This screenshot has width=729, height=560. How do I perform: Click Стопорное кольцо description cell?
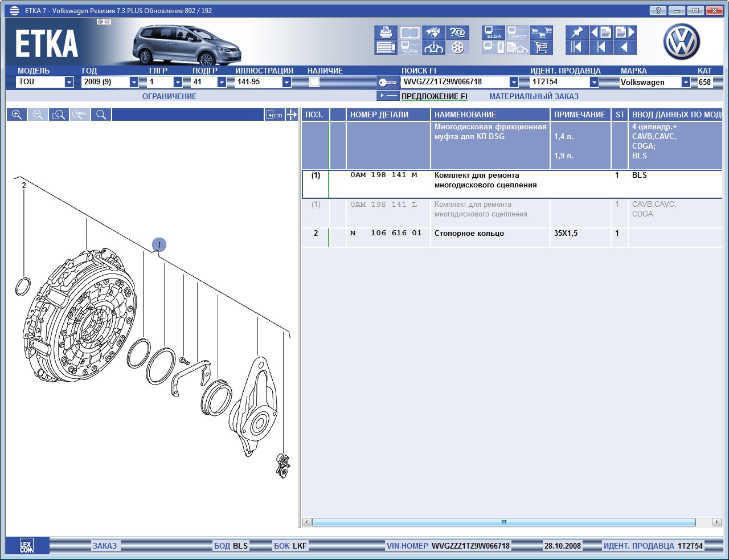pos(490,238)
